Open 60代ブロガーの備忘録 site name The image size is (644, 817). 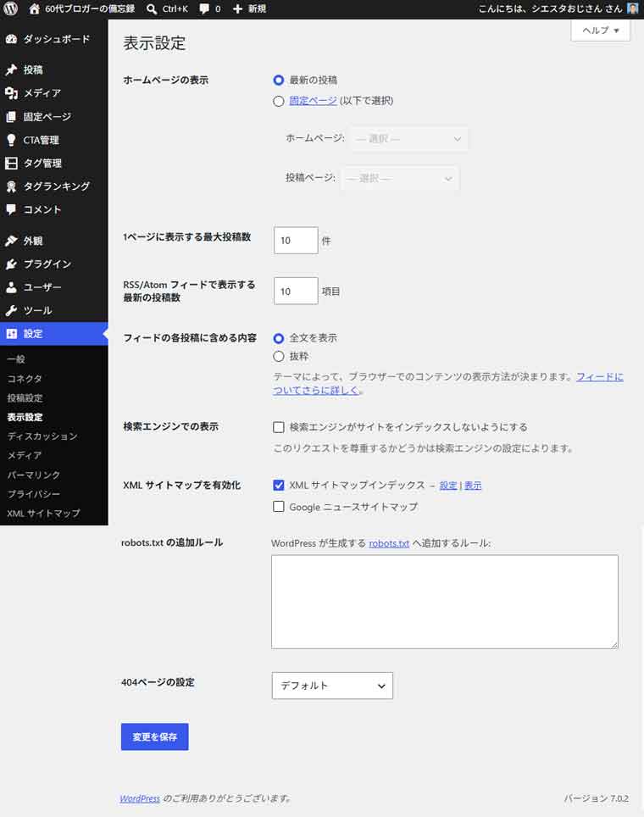click(x=90, y=8)
